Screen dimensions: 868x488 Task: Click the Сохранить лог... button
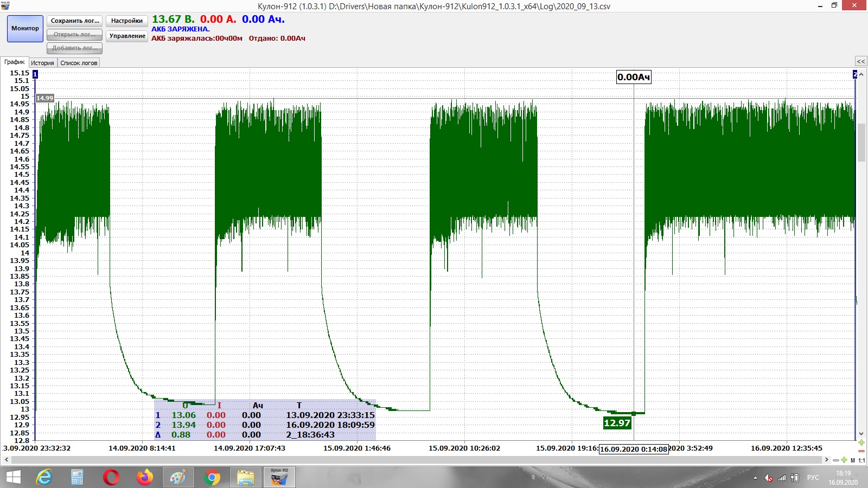75,21
